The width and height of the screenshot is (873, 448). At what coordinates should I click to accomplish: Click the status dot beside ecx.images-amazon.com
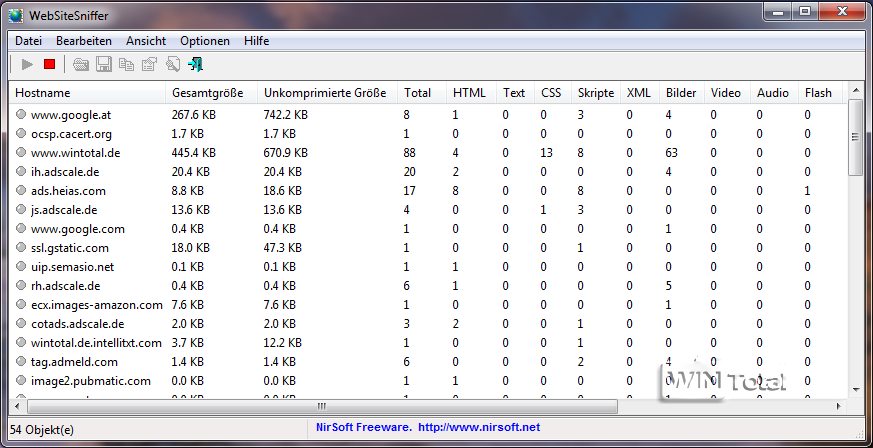pos(21,304)
